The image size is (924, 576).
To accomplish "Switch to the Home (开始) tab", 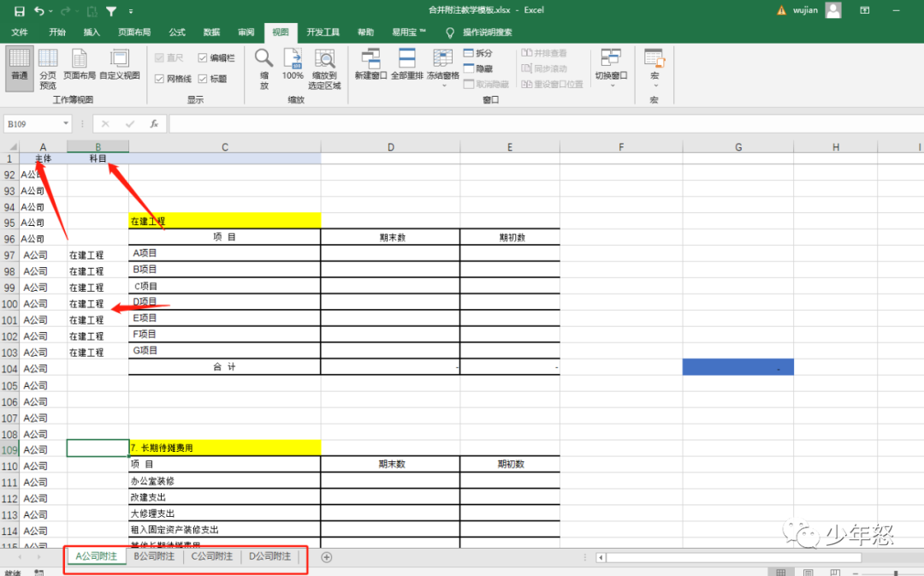I will pos(57,33).
